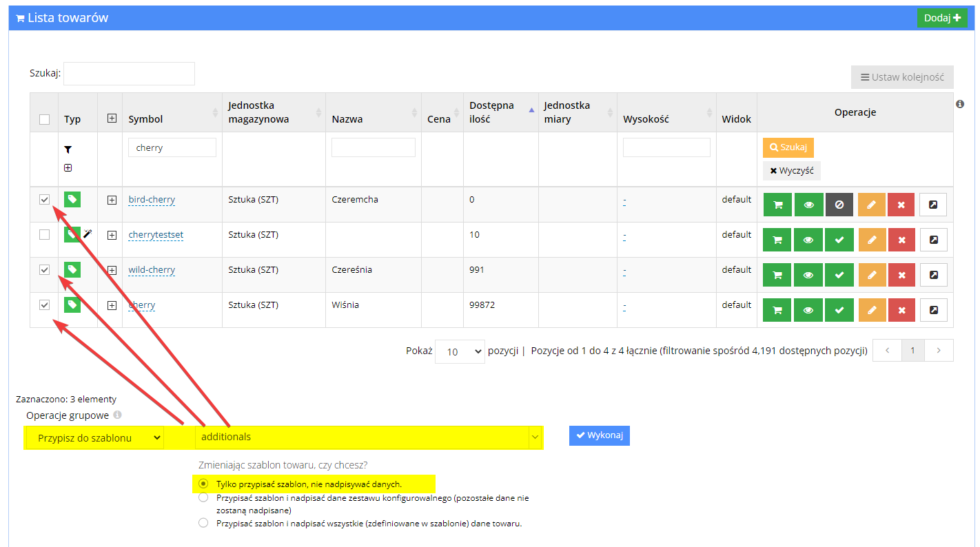
Task: Edit the bird-cherry product with pencil icon
Action: pos(872,205)
